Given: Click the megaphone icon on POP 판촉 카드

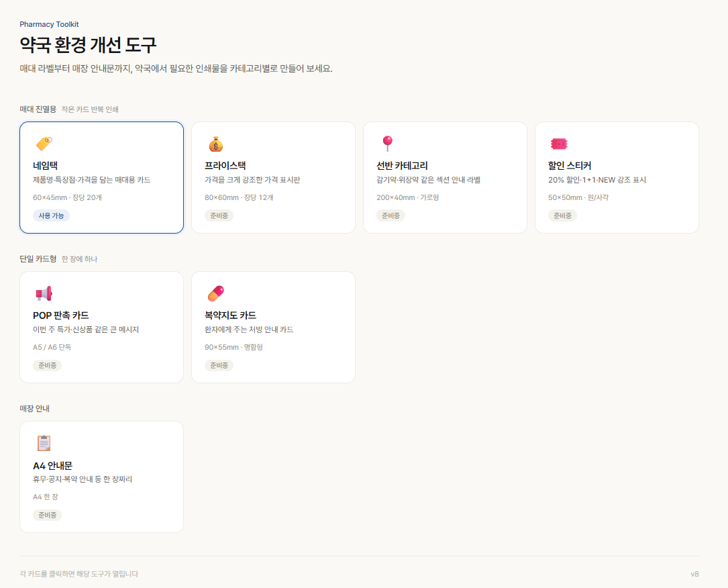Looking at the screenshot, I should pos(44,293).
